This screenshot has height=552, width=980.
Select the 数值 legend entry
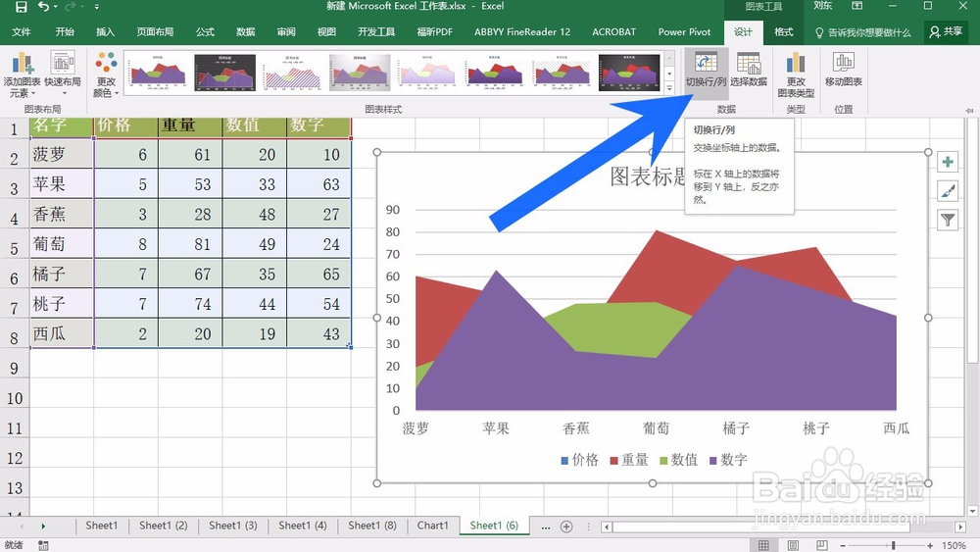tap(679, 460)
